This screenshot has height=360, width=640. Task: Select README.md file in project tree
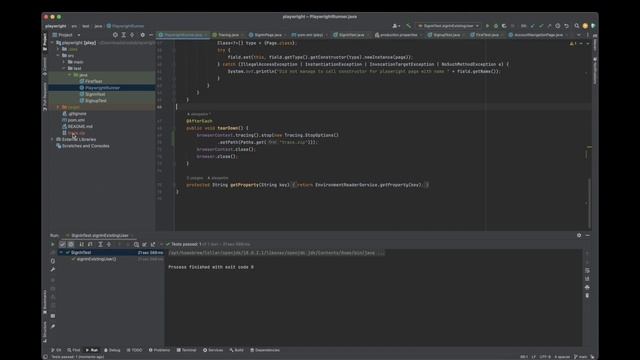[80, 127]
